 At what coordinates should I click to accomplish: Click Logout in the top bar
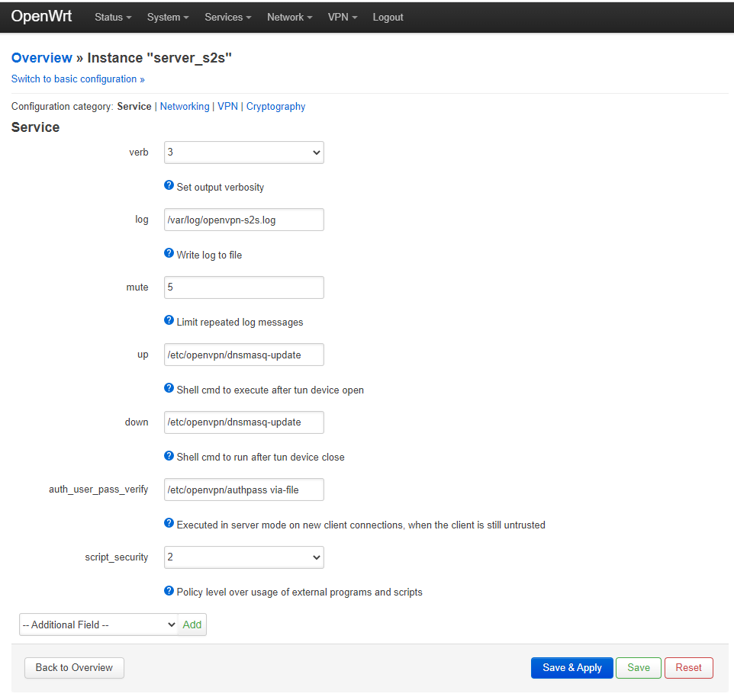point(388,18)
